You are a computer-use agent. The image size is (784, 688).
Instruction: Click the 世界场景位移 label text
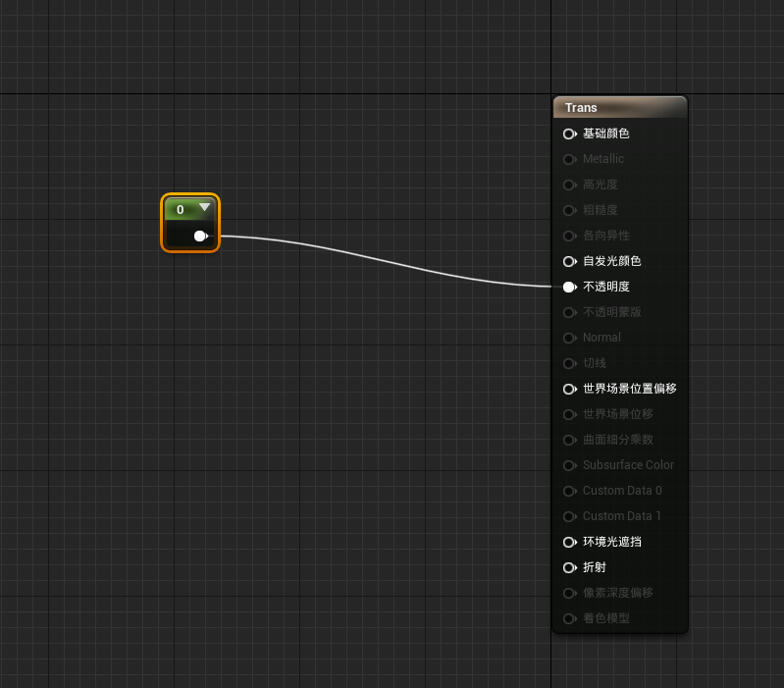click(x=618, y=414)
